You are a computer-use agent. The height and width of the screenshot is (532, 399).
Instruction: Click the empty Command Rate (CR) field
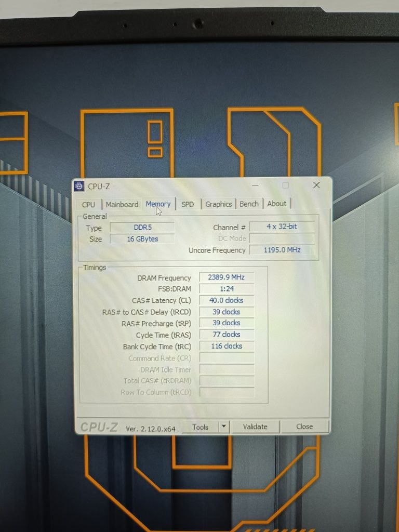pos(227,358)
